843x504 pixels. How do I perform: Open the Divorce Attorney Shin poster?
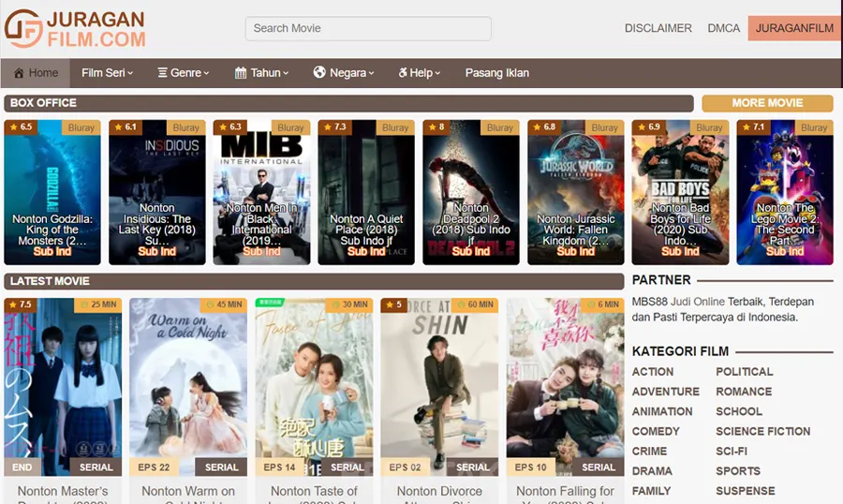click(440, 387)
